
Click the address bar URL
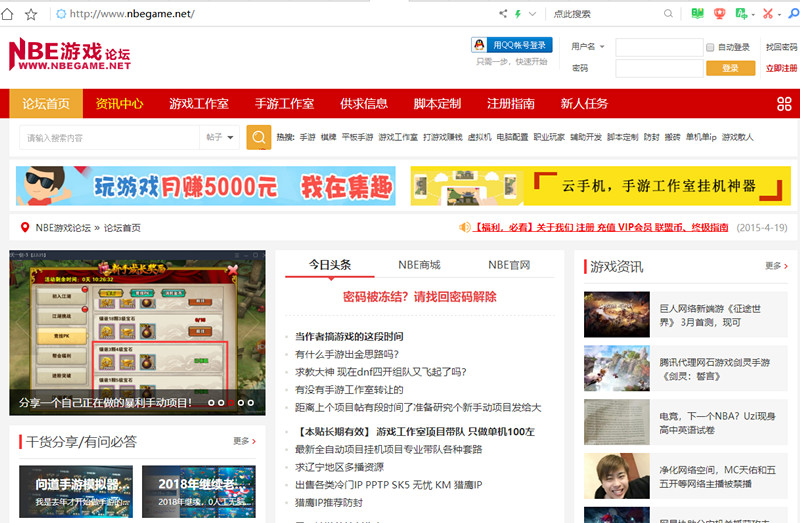pos(132,14)
